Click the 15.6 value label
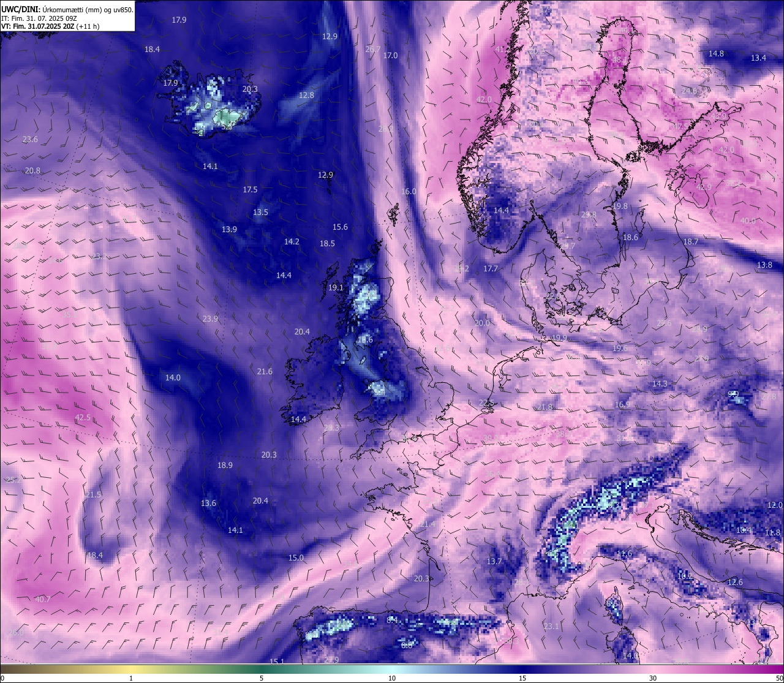 point(340,227)
